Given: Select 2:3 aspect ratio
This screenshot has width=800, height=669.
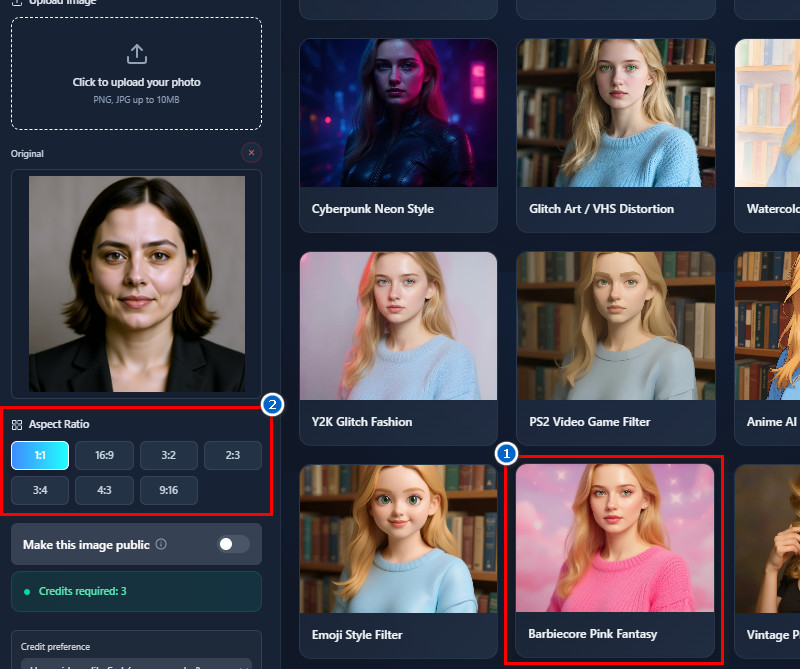Looking at the screenshot, I should pos(233,455).
